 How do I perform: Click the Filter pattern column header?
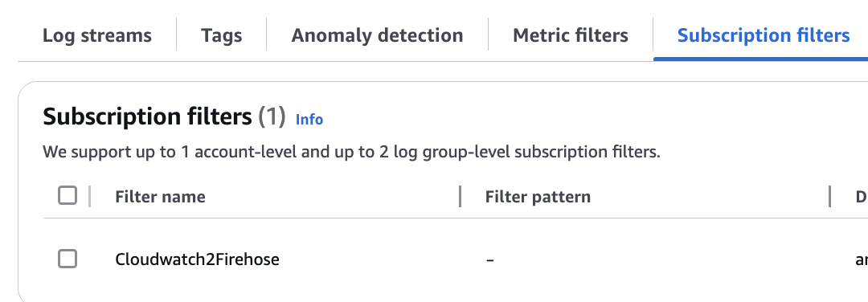[538, 197]
